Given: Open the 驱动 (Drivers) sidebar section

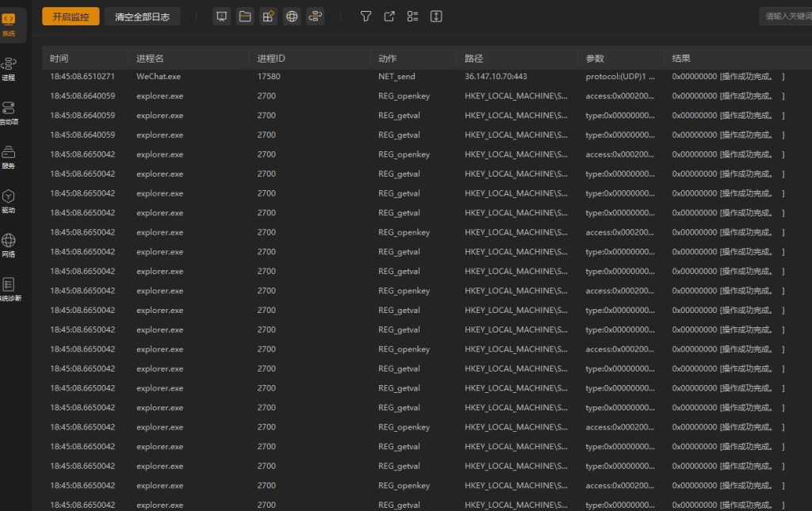Looking at the screenshot, I should [9, 200].
